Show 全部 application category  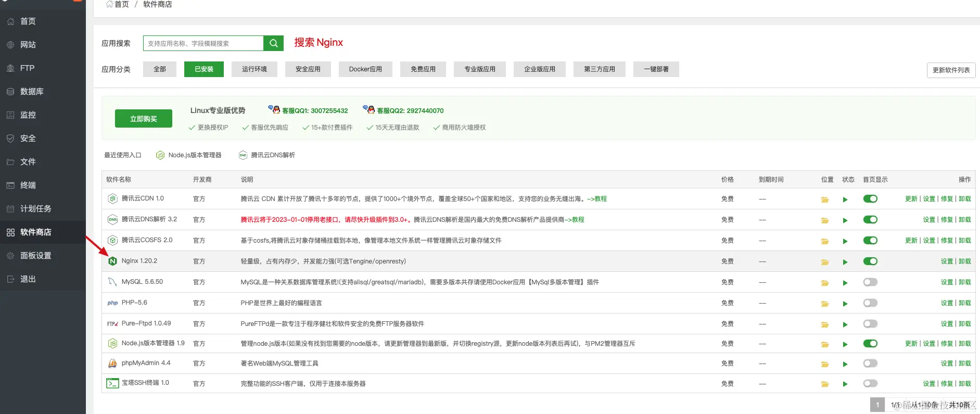[160, 69]
